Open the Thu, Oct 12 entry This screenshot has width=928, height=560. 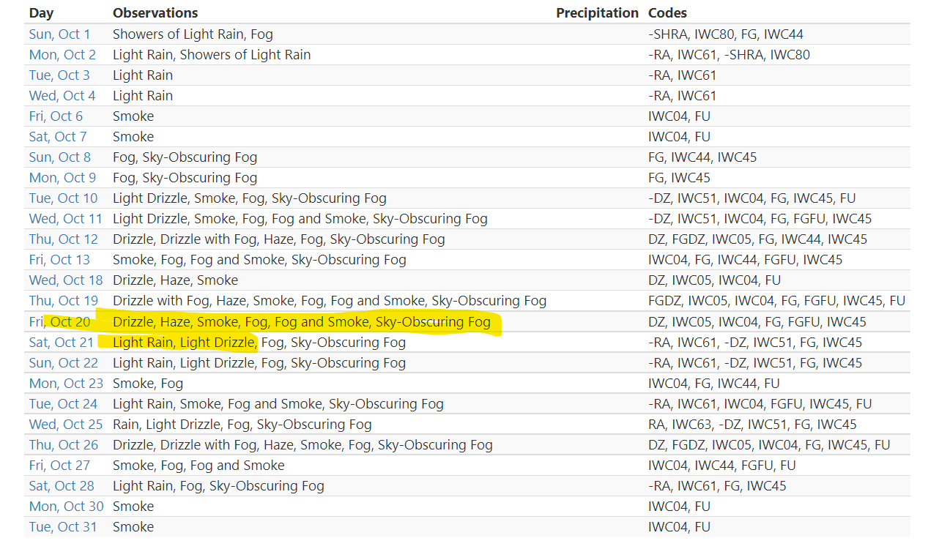63,239
